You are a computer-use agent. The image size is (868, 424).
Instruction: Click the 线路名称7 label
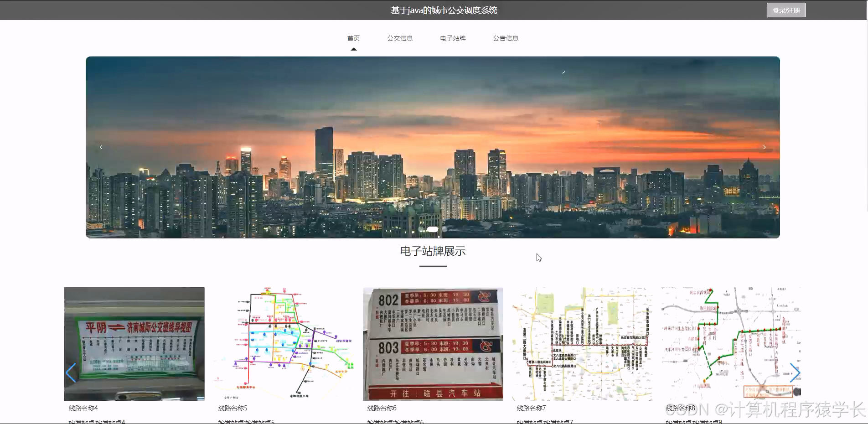(531, 408)
